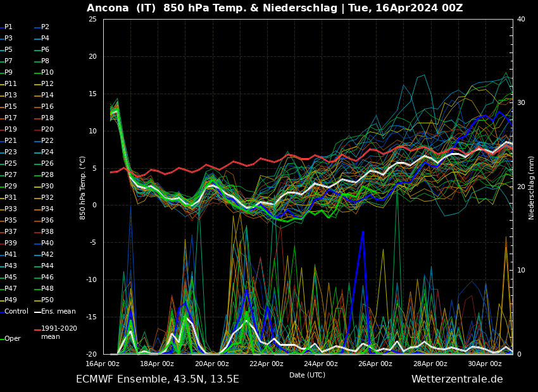Click legend entry P43

(x=9, y=266)
